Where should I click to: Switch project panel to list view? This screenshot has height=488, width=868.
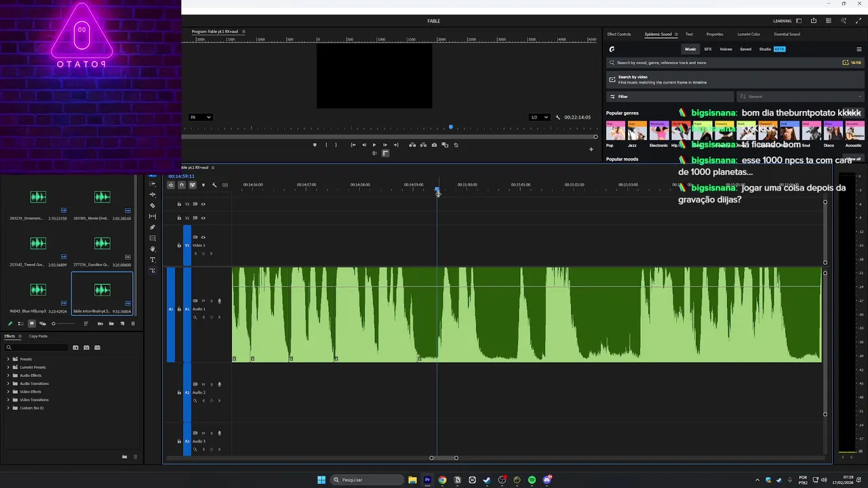[20, 323]
